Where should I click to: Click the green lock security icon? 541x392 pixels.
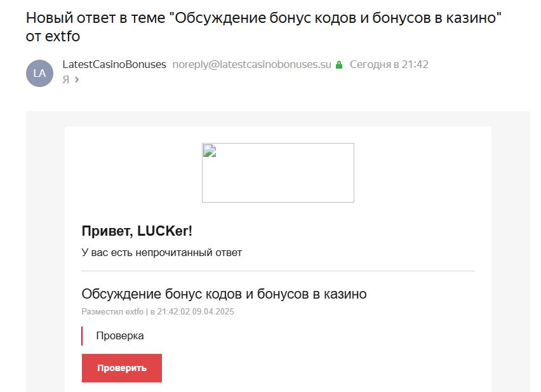[x=339, y=65]
